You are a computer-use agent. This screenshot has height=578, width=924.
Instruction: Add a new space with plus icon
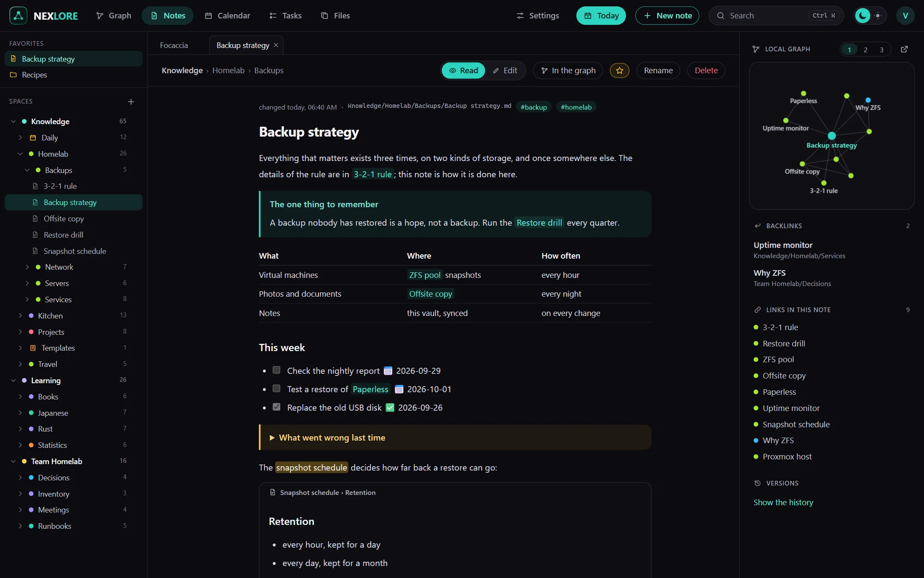coord(131,101)
